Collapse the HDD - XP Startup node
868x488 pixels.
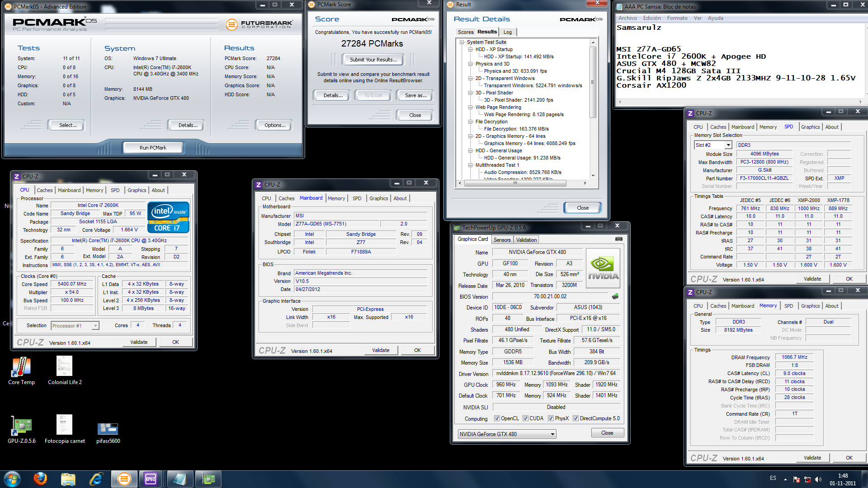(470, 49)
